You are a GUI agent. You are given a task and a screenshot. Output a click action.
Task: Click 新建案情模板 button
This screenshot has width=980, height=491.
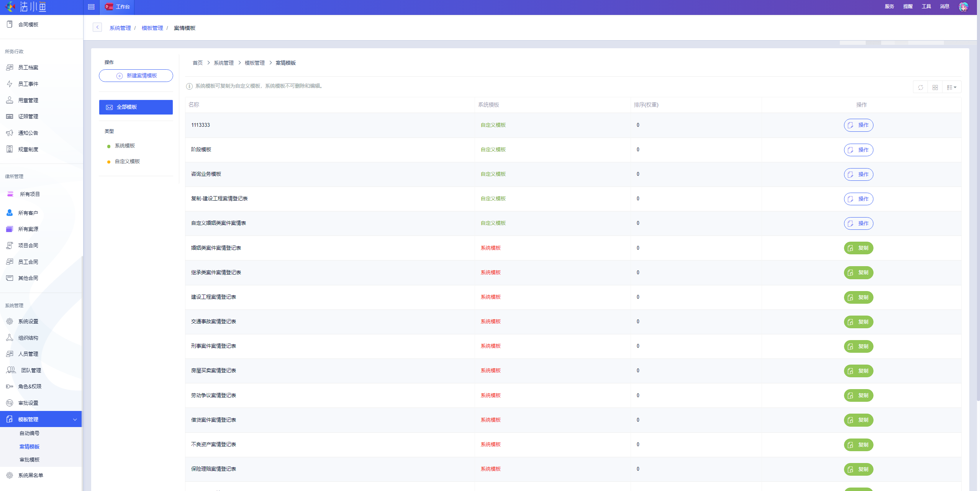tap(136, 76)
